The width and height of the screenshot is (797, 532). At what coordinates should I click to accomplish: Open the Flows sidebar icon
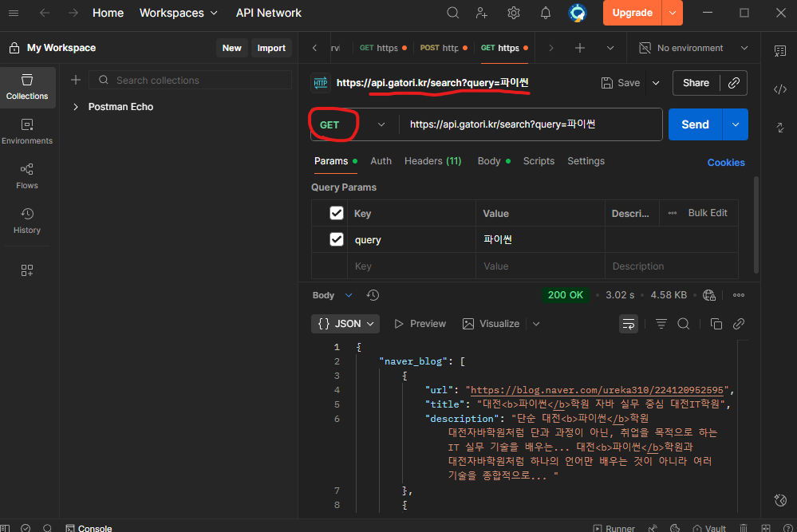27,176
